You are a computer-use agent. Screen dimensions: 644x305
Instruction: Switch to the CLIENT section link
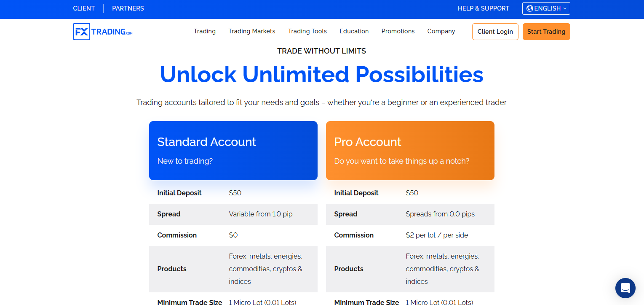(84, 8)
